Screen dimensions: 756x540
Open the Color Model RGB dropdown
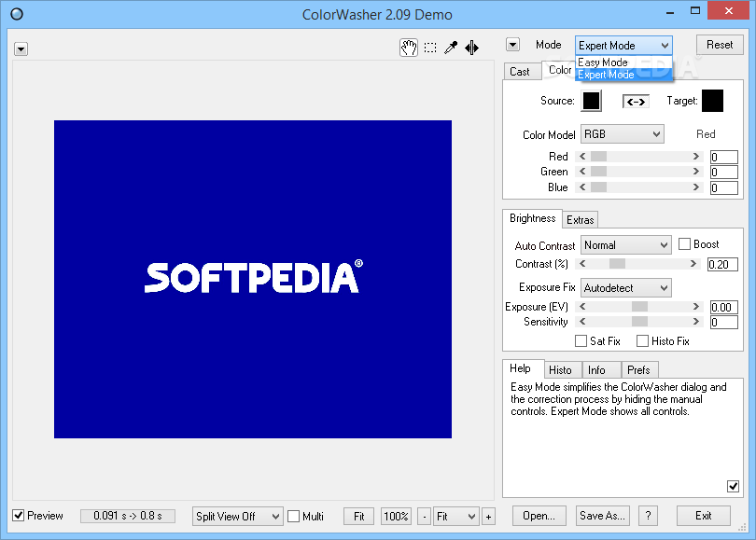[622, 134]
